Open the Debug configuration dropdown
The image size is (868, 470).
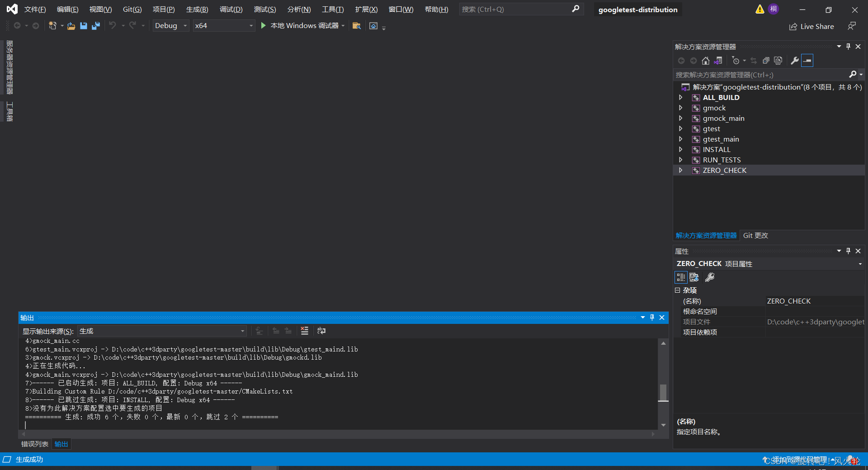coord(170,26)
